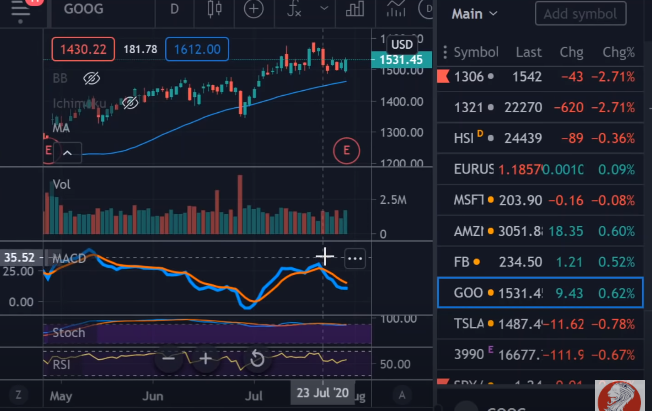Select EURUSD watchlist row
The image size is (652, 411).
tap(540, 169)
